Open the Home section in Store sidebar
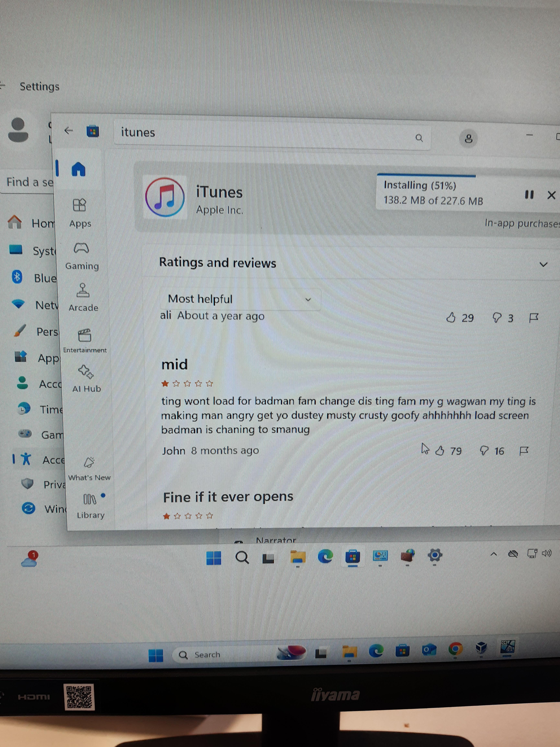This screenshot has width=560, height=747. 79,169
